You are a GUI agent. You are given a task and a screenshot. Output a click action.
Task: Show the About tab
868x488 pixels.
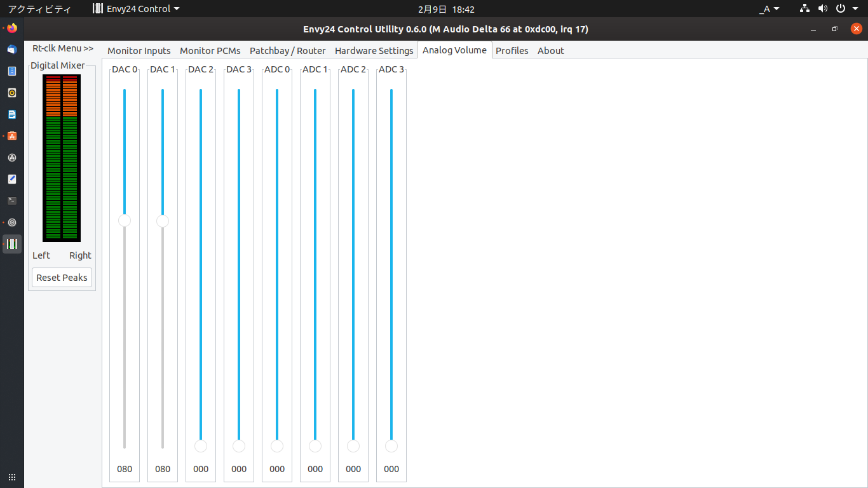tap(551, 51)
